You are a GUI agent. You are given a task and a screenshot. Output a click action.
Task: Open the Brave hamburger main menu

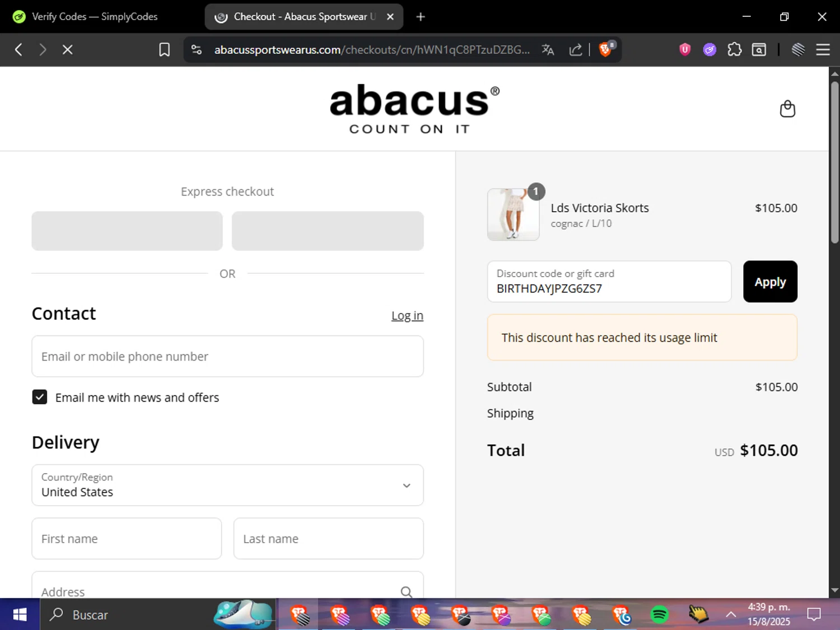[x=823, y=50]
